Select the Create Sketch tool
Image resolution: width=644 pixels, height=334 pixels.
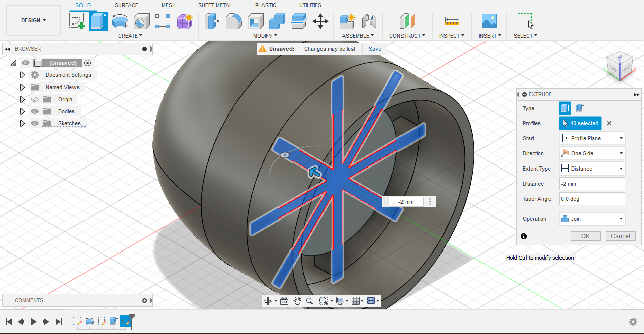77,21
